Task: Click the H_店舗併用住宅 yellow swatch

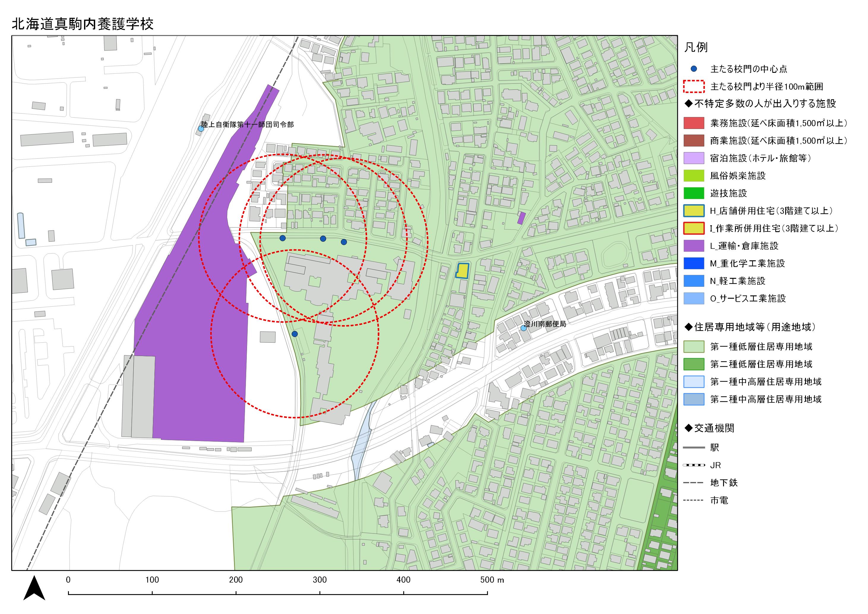Action: click(694, 211)
